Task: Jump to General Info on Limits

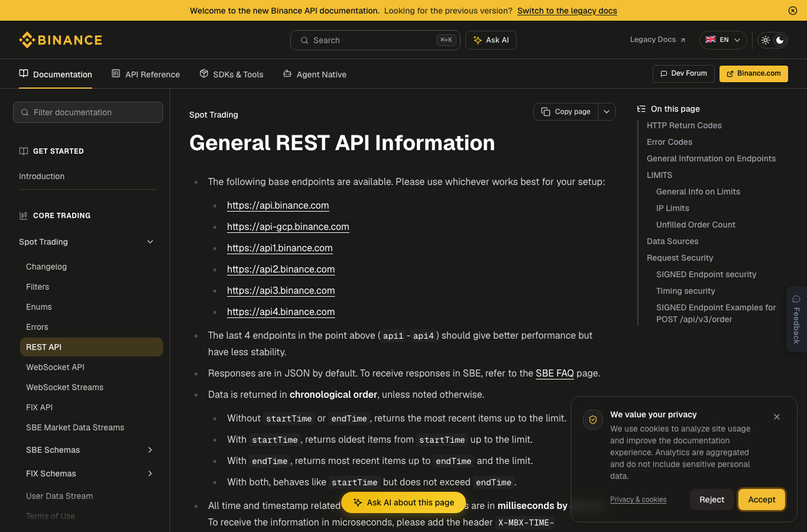Action: click(x=698, y=192)
